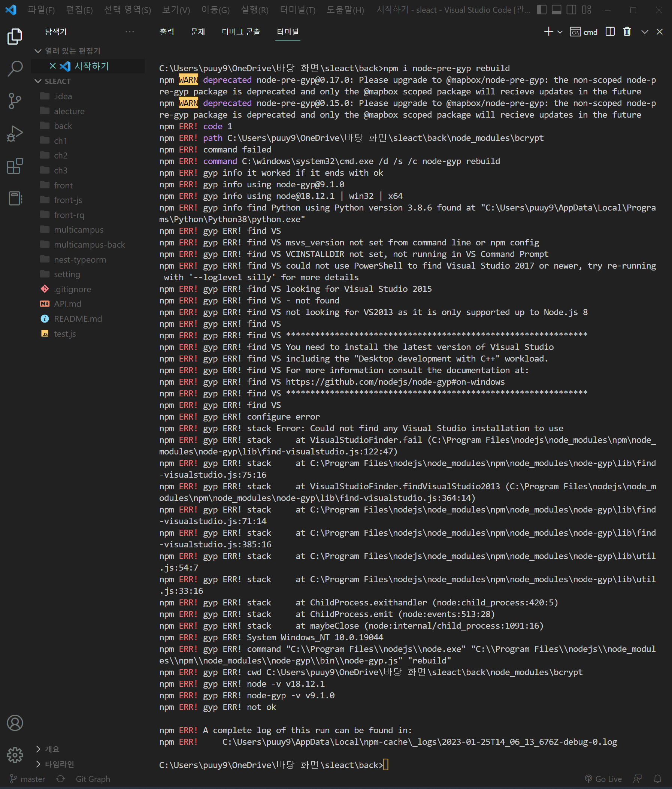This screenshot has width=672, height=789.
Task: Click the cmd terminal profile icon
Action: pyautogui.click(x=575, y=32)
